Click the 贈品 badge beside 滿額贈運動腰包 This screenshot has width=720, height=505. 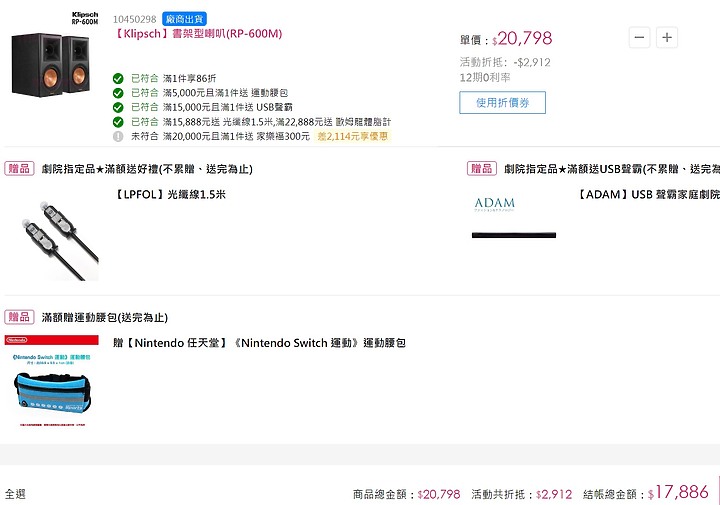[x=19, y=317]
